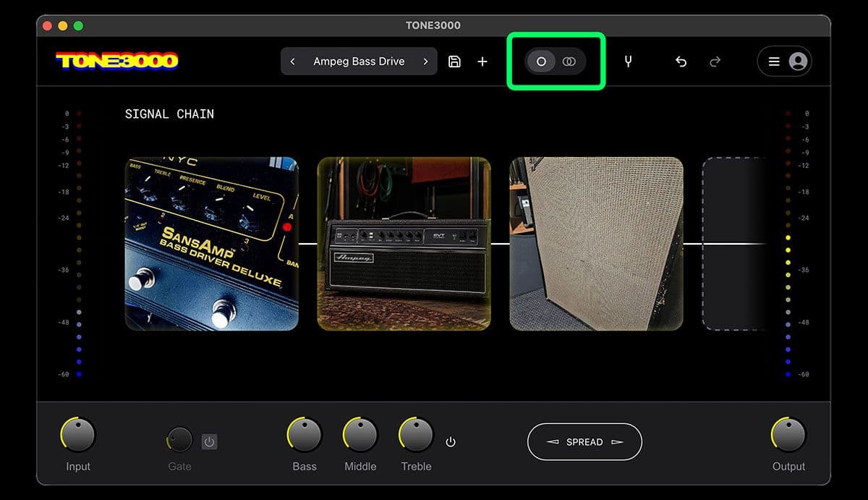Adjust the Input knob

(x=78, y=435)
